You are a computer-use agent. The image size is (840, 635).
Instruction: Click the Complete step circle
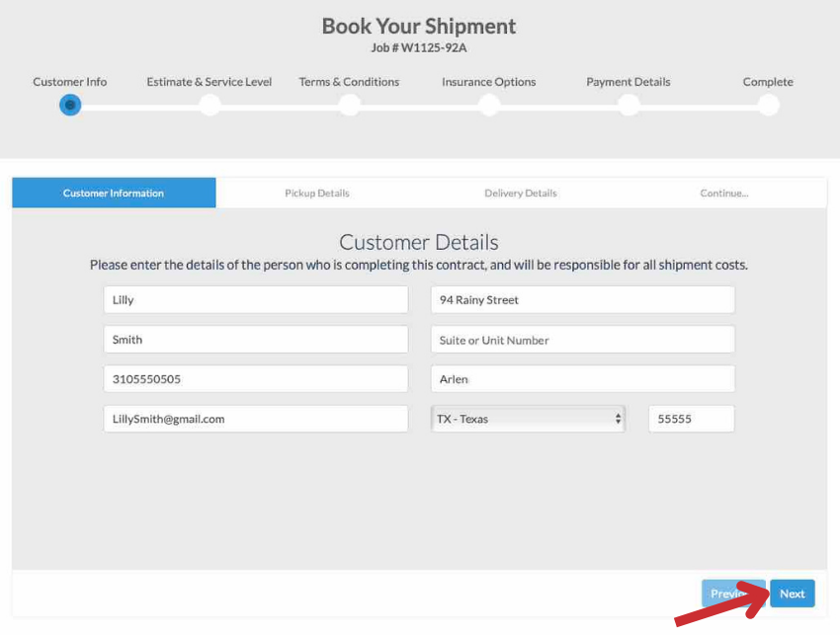coord(768,105)
